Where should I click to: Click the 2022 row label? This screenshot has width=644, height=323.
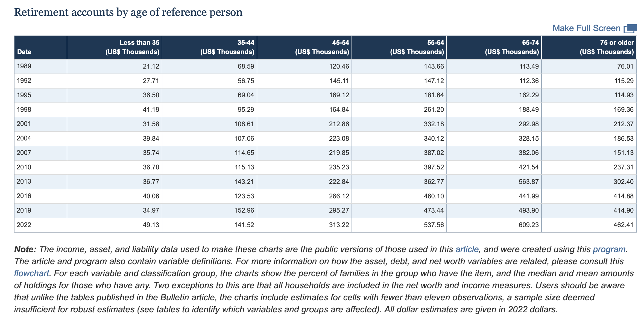point(23,225)
